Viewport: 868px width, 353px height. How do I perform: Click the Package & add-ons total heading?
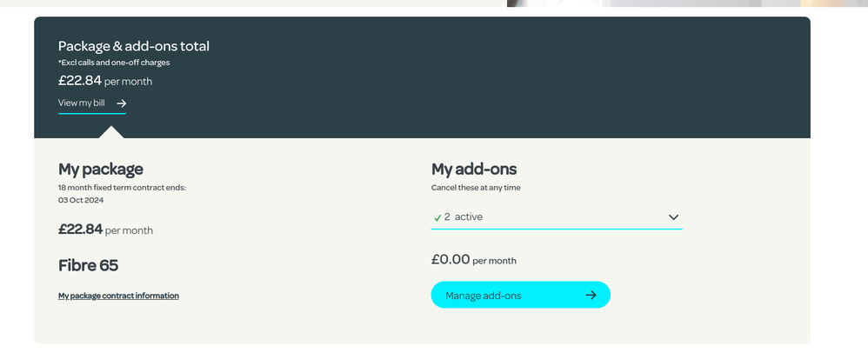click(134, 46)
